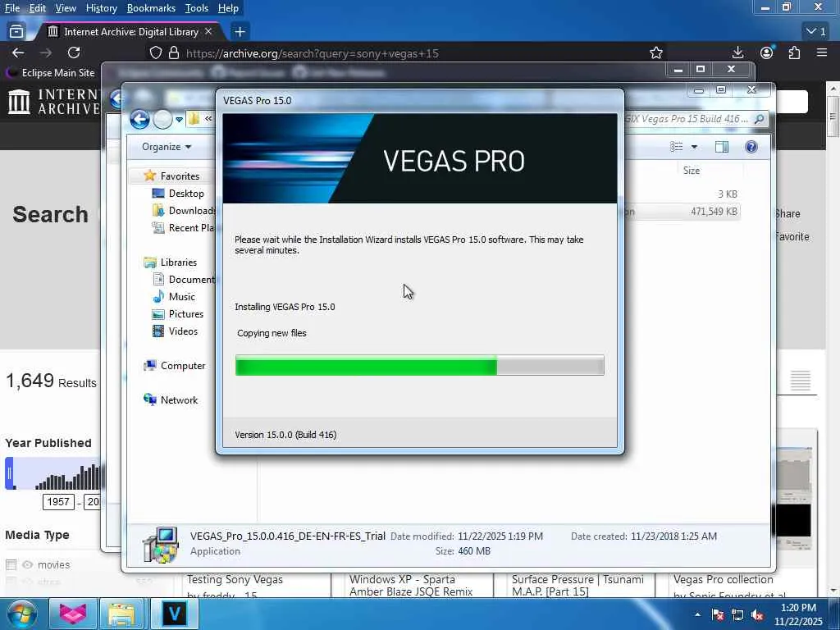The height and width of the screenshot is (630, 840).
Task: Open the View menu
Action: coord(66,8)
